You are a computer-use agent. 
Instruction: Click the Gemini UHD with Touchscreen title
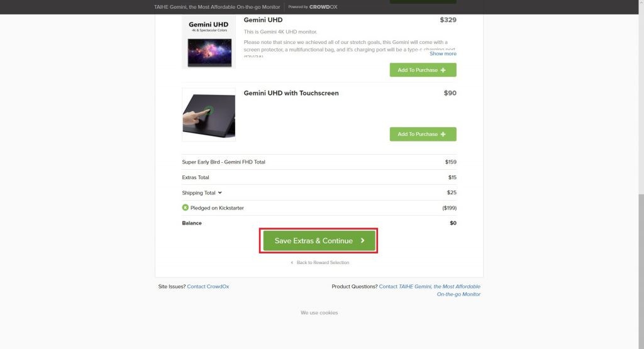pyautogui.click(x=291, y=93)
